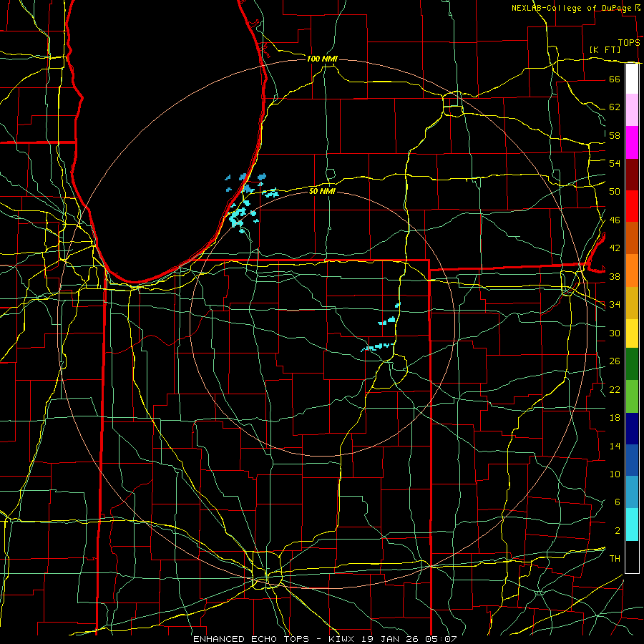This screenshot has width=644, height=644.
Task: Click the white swatch in the tops legend
Action: pos(632,79)
